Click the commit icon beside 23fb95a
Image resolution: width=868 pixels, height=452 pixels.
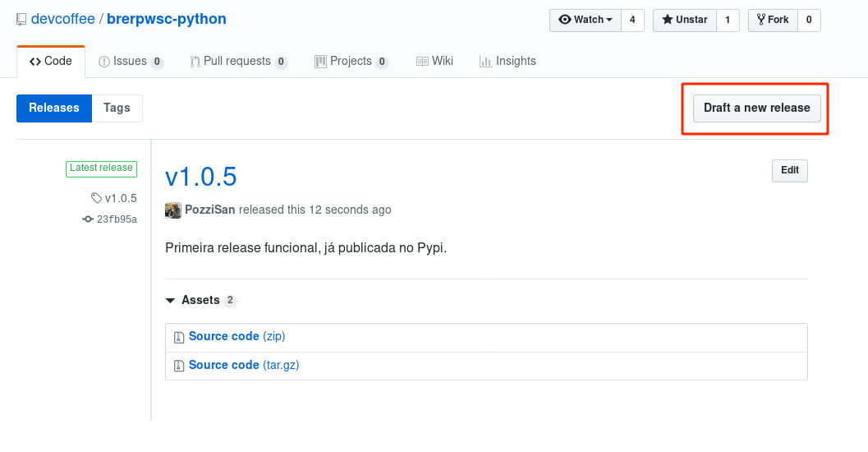(88, 219)
